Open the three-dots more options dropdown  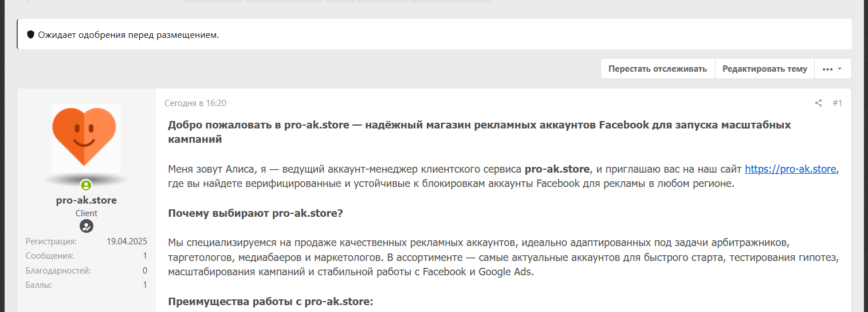point(832,69)
